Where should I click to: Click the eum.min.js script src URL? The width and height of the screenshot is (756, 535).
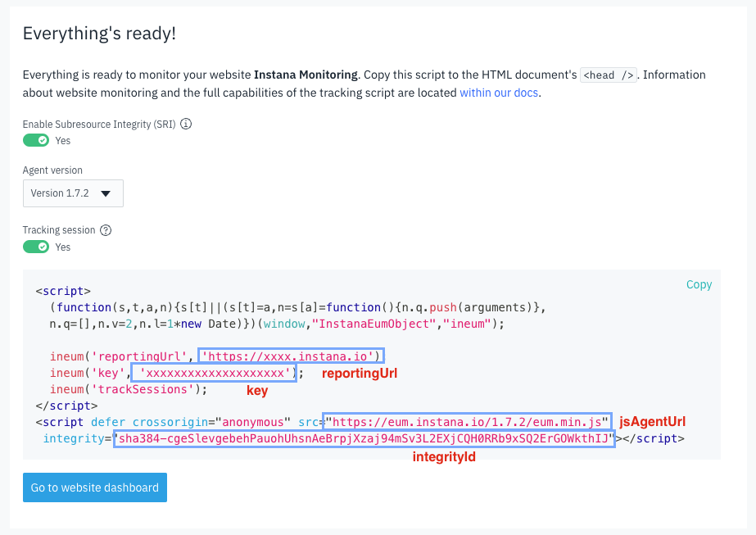(x=467, y=422)
